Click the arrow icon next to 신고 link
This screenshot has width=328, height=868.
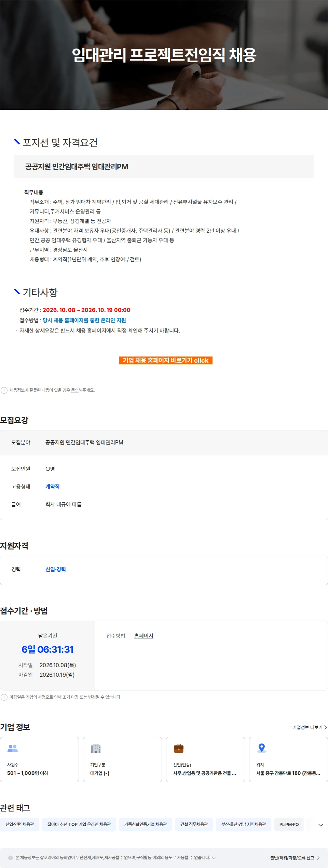(318, 858)
